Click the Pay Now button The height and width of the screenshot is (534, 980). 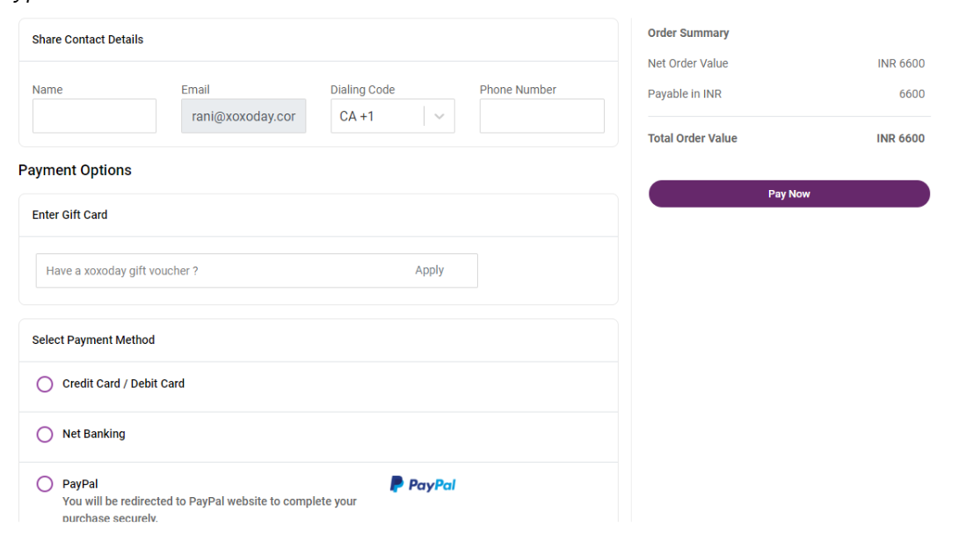[x=788, y=194]
